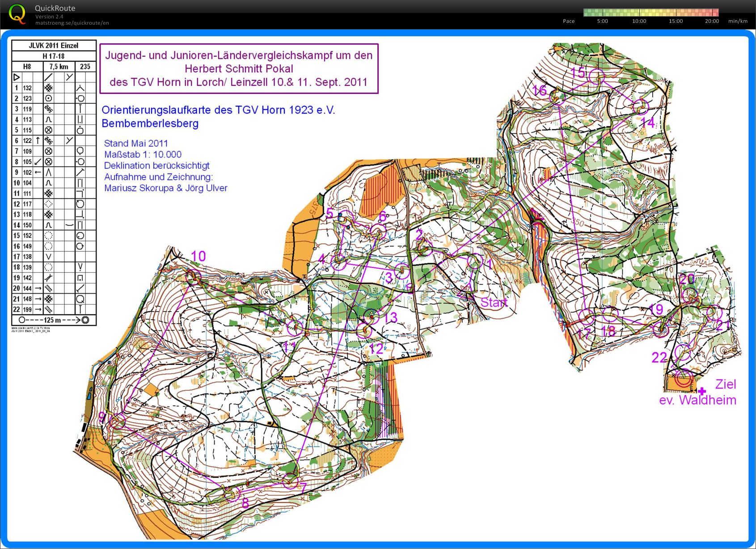Click the 20:00 pace scale label
Screen dimensions: 756x549
point(712,21)
